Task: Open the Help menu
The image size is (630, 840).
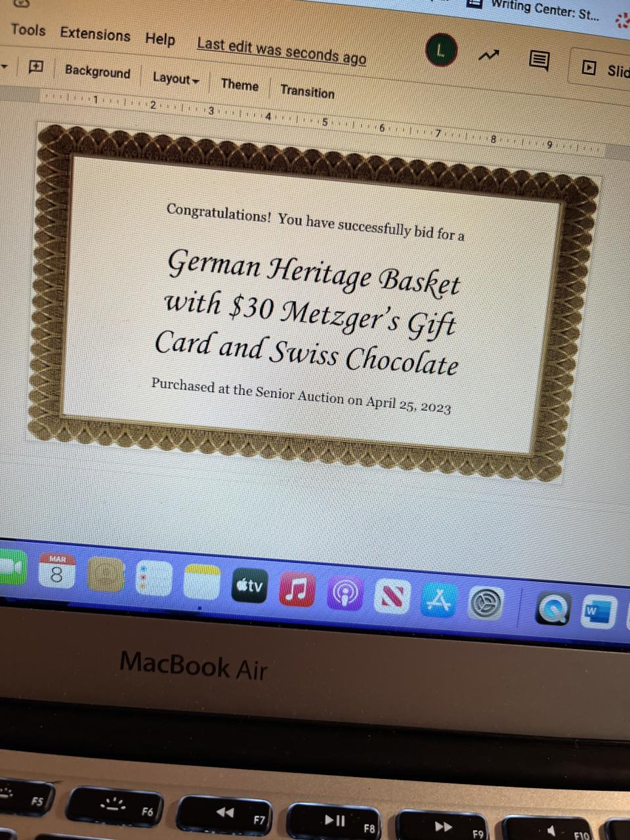Action: pos(160,39)
